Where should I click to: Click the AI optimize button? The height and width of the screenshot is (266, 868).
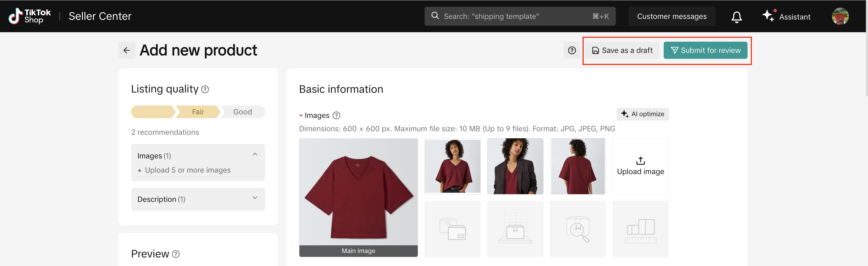click(x=642, y=114)
